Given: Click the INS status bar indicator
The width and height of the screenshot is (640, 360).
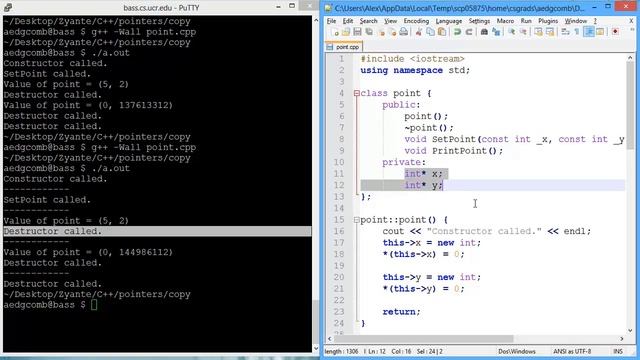Looking at the screenshot, I should pos(618,351).
